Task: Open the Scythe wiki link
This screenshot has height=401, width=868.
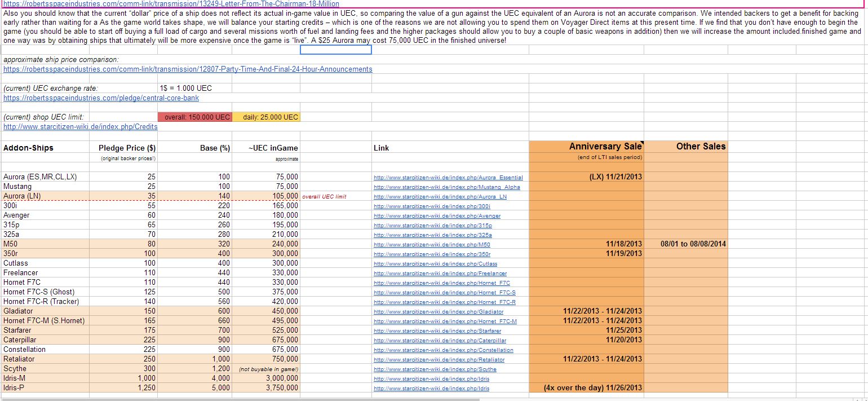Action: [435, 369]
